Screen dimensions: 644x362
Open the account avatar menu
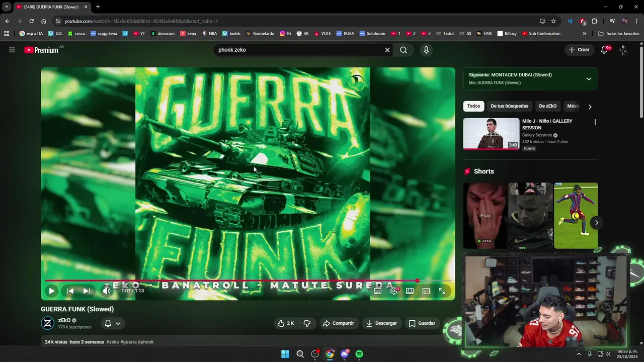click(x=623, y=50)
